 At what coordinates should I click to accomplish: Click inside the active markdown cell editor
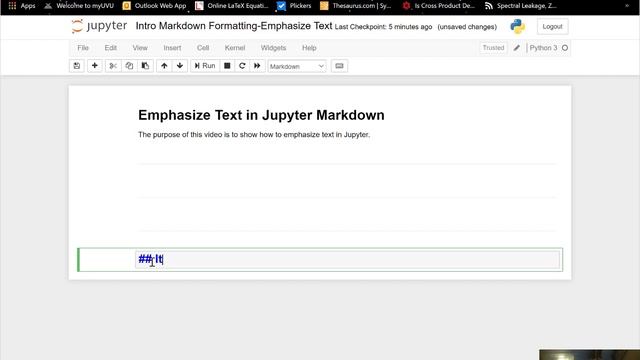tap(347, 260)
